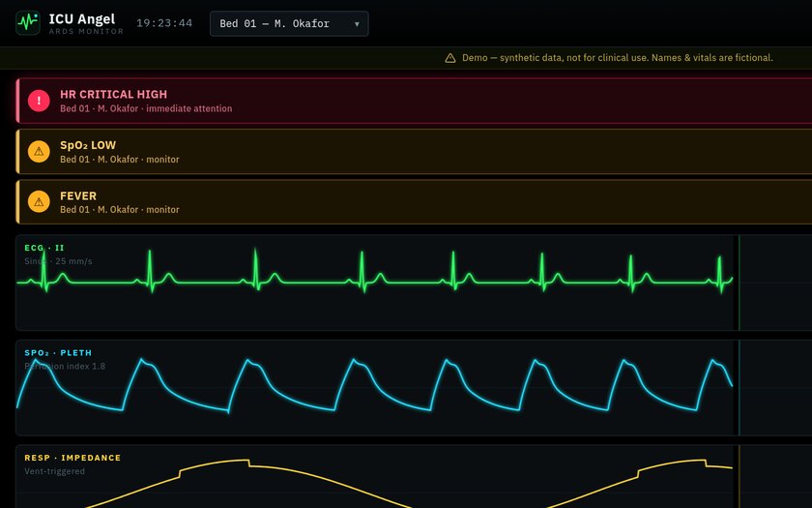Click the warning triangle icon in the demo banner
The width and height of the screenshot is (812, 508).
450,58
